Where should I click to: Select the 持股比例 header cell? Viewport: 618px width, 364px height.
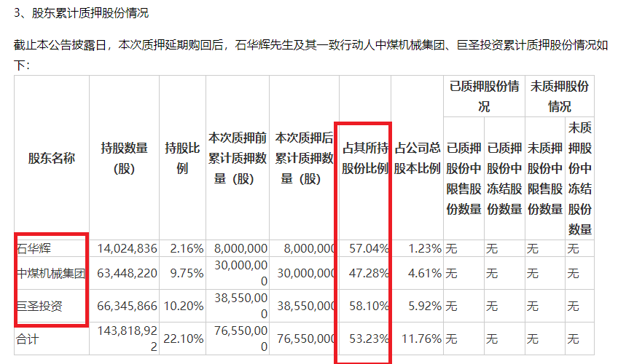tap(184, 158)
